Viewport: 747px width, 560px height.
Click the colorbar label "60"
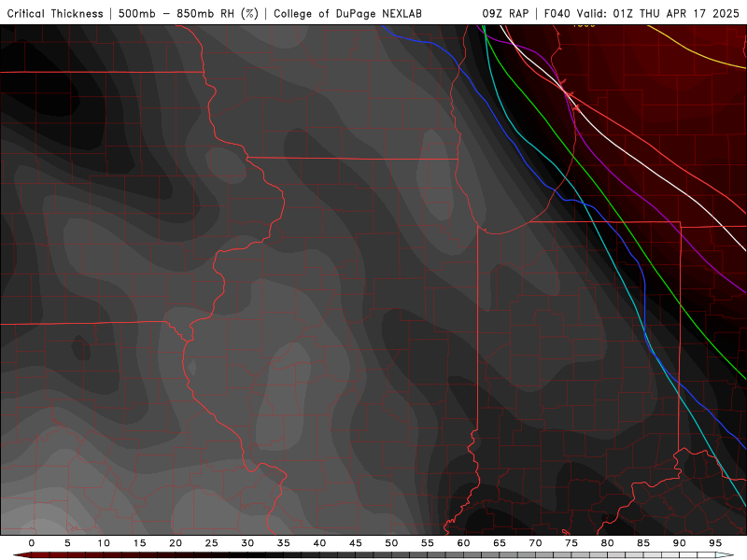click(463, 543)
